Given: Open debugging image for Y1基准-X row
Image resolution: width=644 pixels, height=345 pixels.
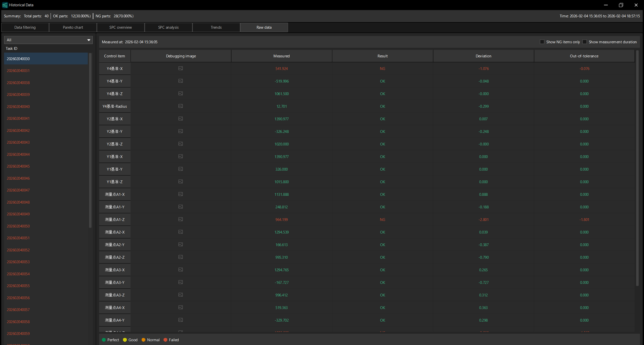Looking at the screenshot, I should pos(181,156).
